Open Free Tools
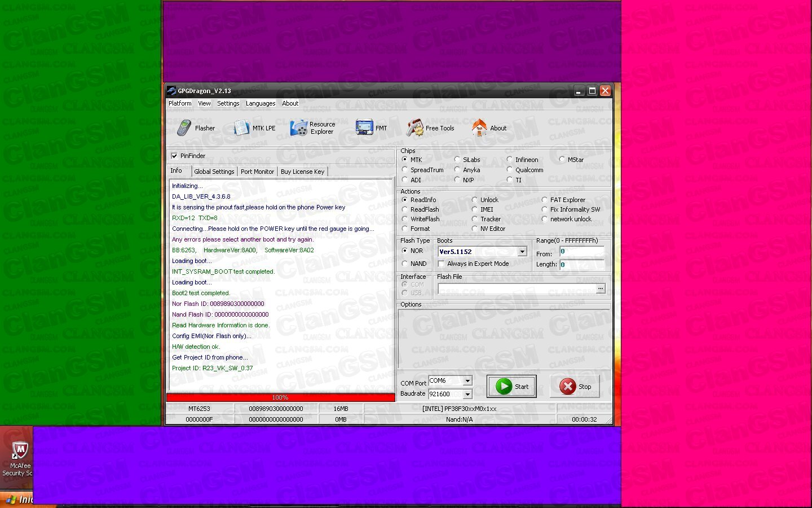812x508 pixels. tap(431, 128)
